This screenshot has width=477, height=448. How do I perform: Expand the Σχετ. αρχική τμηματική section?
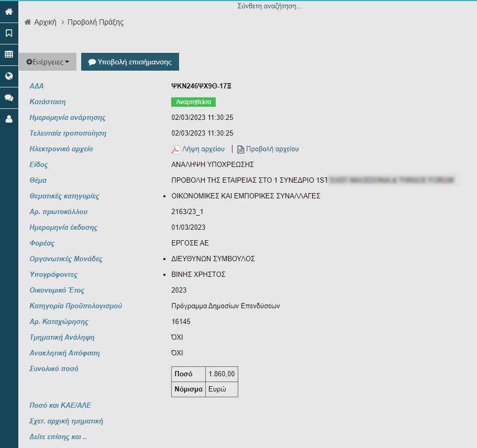(66, 421)
